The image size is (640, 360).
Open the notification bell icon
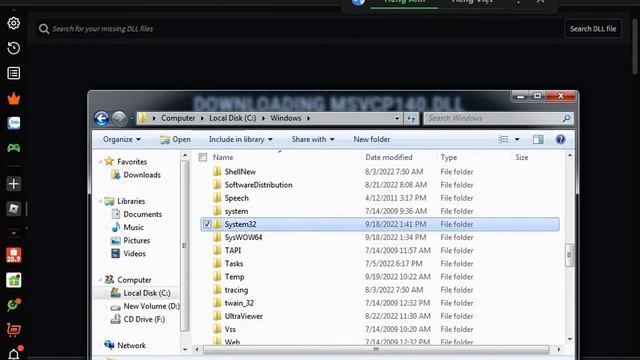coord(14,353)
